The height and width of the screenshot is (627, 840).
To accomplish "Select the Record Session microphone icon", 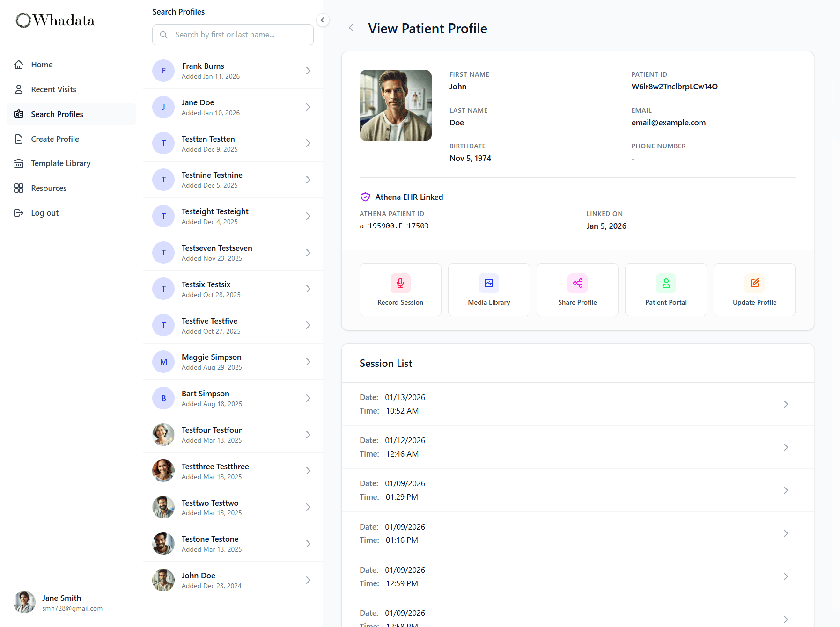I will (400, 283).
